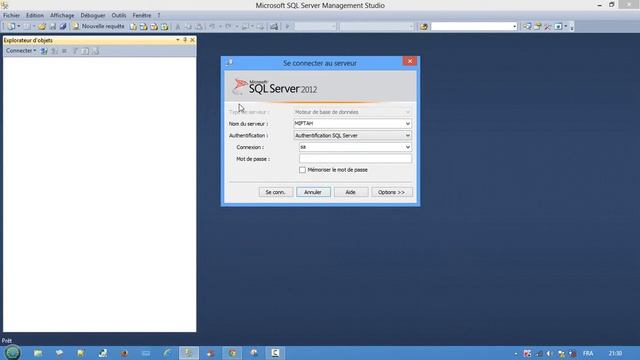Click the SSMS icon in the taskbar
This screenshot has height=360, width=640.
pyautogui.click(x=189, y=353)
